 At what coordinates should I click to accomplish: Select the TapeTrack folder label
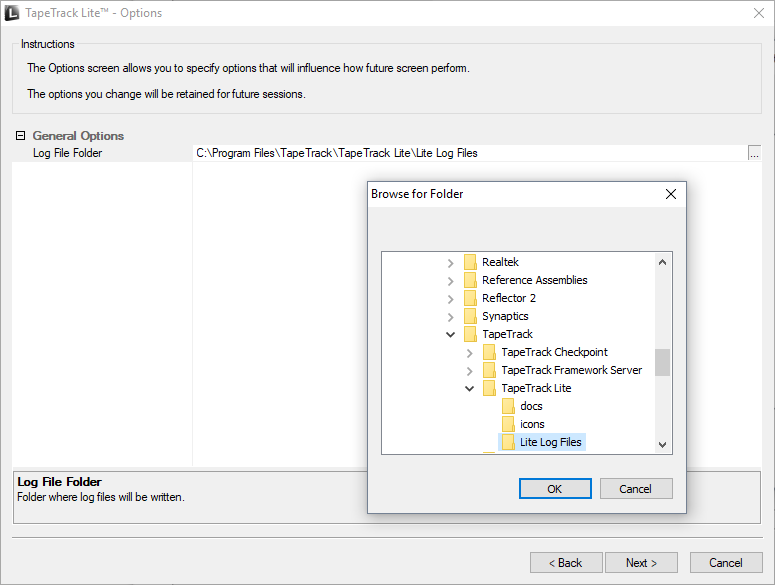tap(507, 334)
